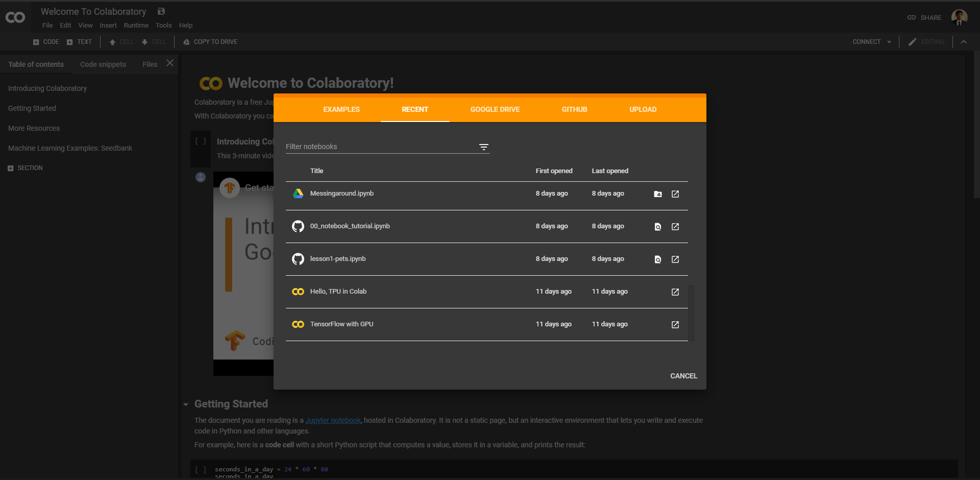The width and height of the screenshot is (980, 480).
Task: Open Hello, TPU in Colab in new tab
Action: coord(675,292)
